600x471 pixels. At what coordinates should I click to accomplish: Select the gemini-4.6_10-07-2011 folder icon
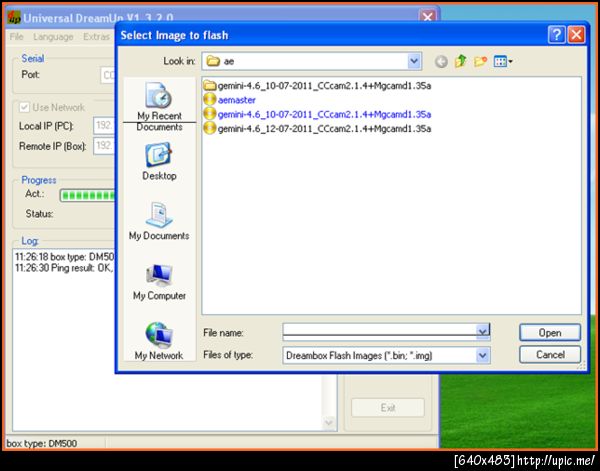pyautogui.click(x=210, y=85)
